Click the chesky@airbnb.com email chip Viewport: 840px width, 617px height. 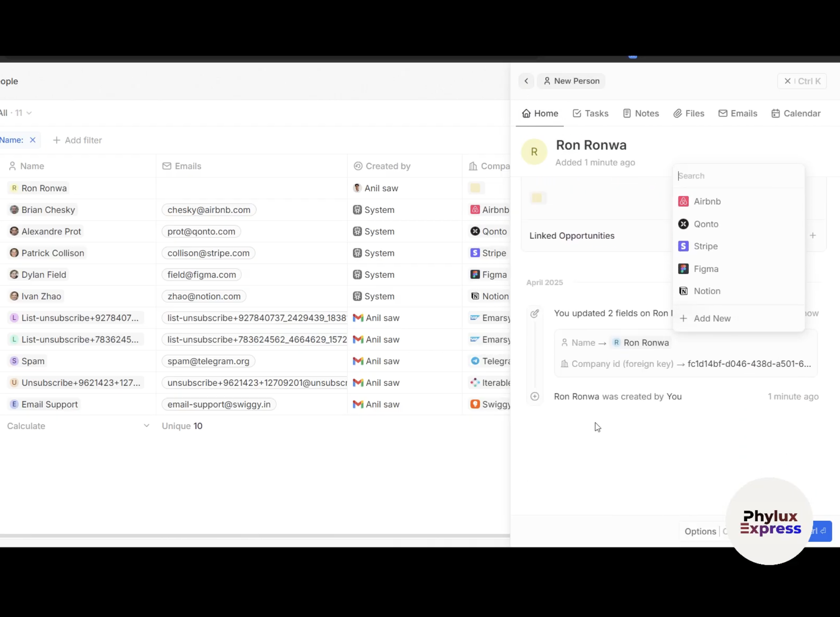[x=209, y=210]
